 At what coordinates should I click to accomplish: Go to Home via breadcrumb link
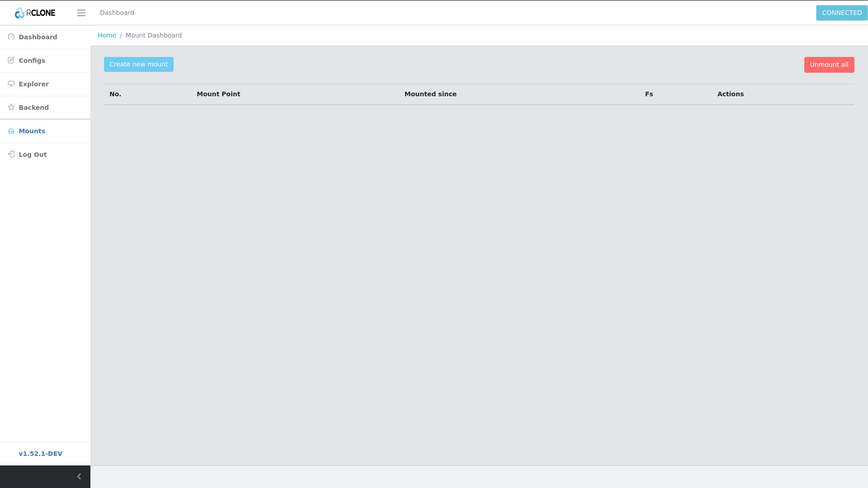[107, 35]
